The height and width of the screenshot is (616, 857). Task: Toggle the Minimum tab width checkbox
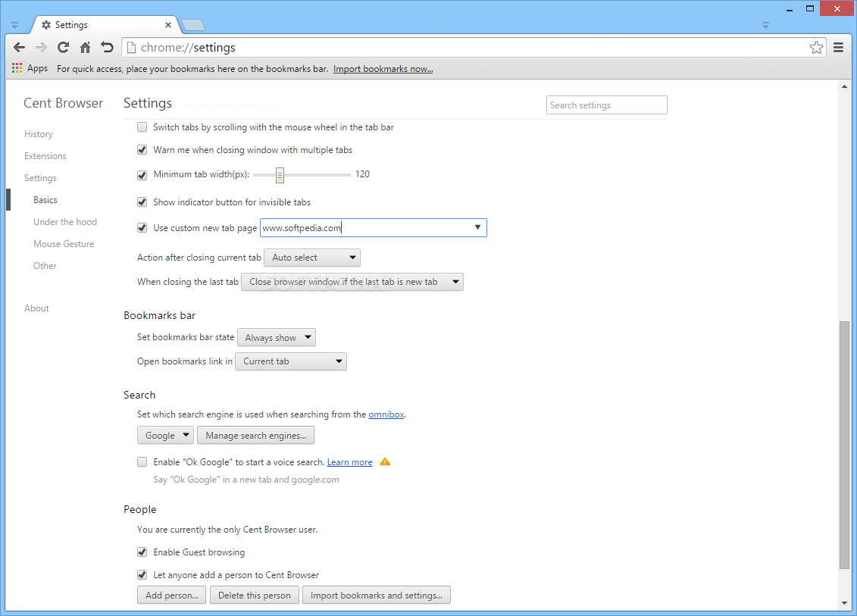pyautogui.click(x=142, y=175)
